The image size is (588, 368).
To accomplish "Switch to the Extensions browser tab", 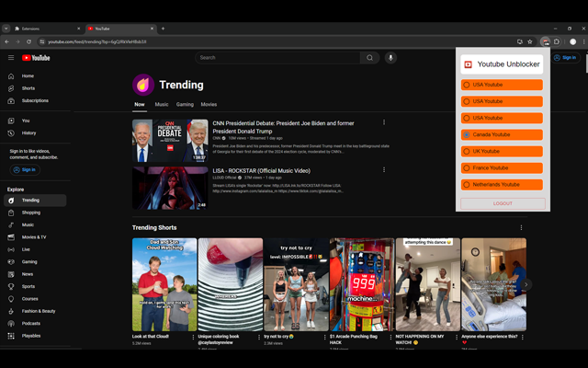I will pos(47,29).
